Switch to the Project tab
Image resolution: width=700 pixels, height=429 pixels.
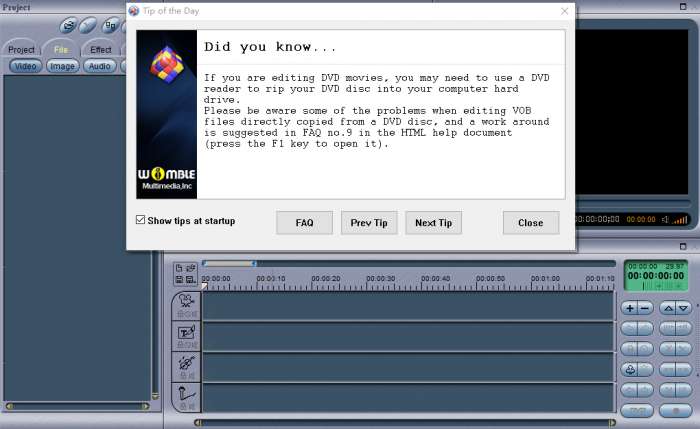click(21, 50)
